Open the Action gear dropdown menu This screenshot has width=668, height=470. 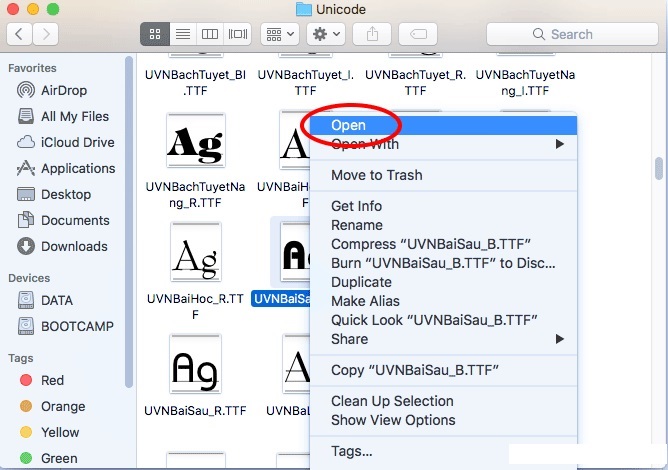click(x=326, y=34)
